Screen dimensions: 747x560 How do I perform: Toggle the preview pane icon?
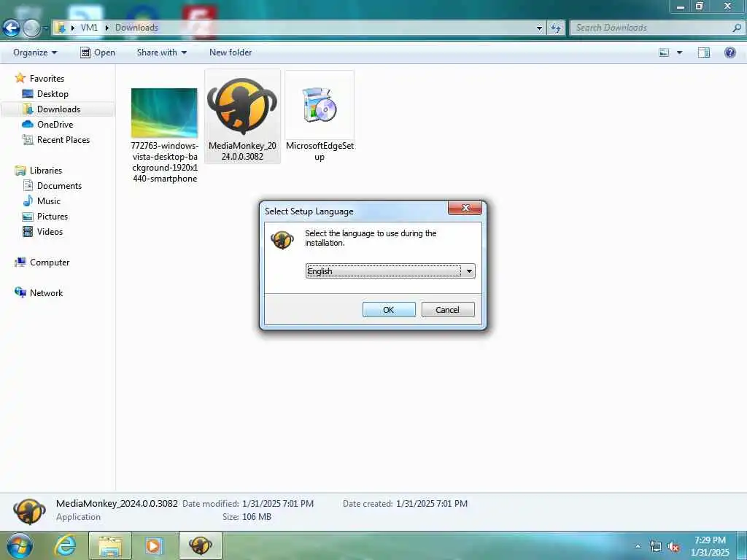click(x=704, y=52)
